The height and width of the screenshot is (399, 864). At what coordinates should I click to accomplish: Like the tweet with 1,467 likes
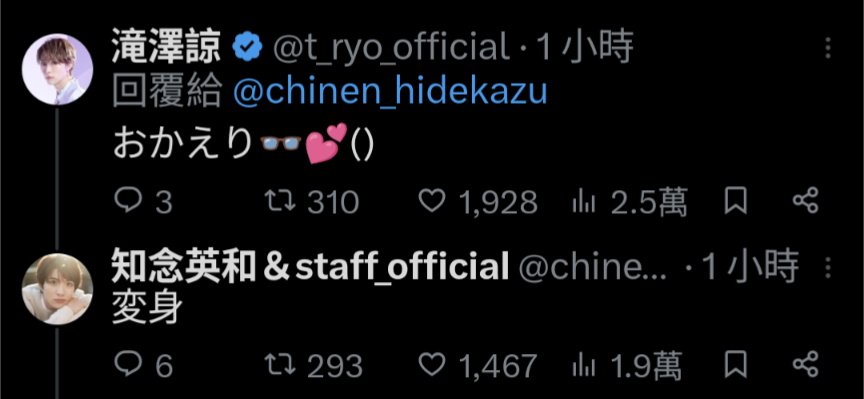pyautogui.click(x=477, y=365)
